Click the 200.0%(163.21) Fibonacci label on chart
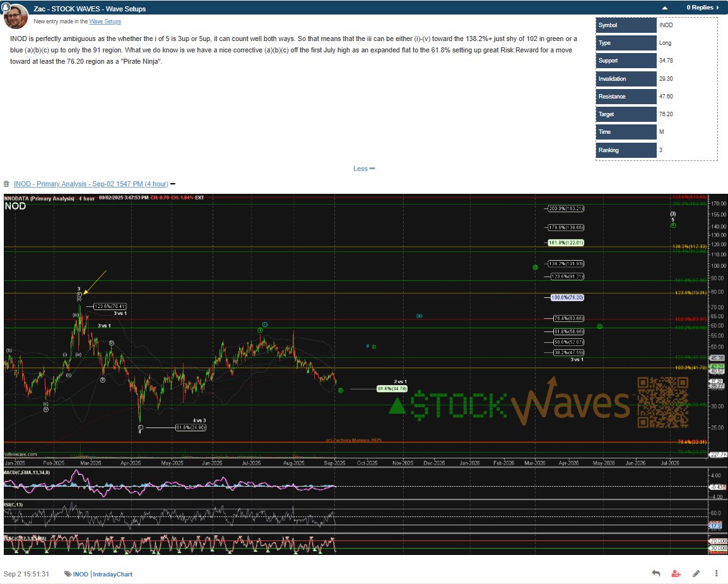 point(566,208)
